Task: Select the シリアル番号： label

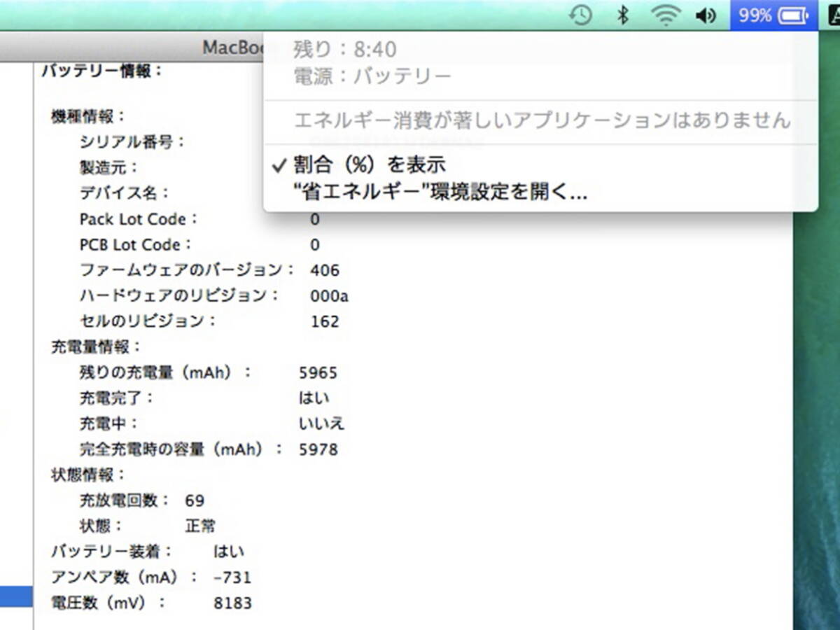Action: point(132,141)
